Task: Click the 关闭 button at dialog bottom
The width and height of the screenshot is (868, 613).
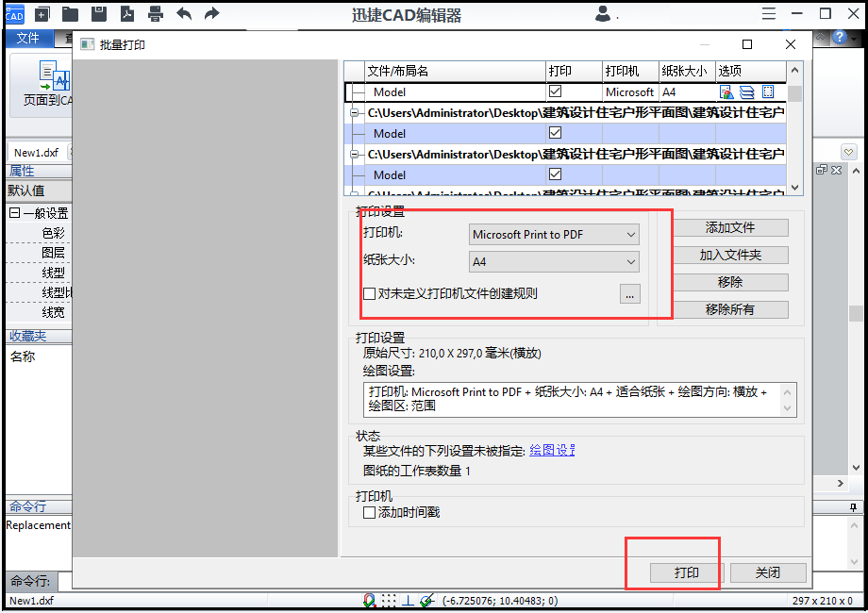Action: (x=768, y=572)
